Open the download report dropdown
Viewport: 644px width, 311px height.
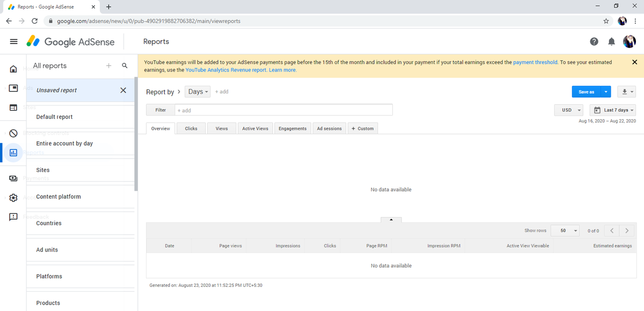tap(627, 92)
